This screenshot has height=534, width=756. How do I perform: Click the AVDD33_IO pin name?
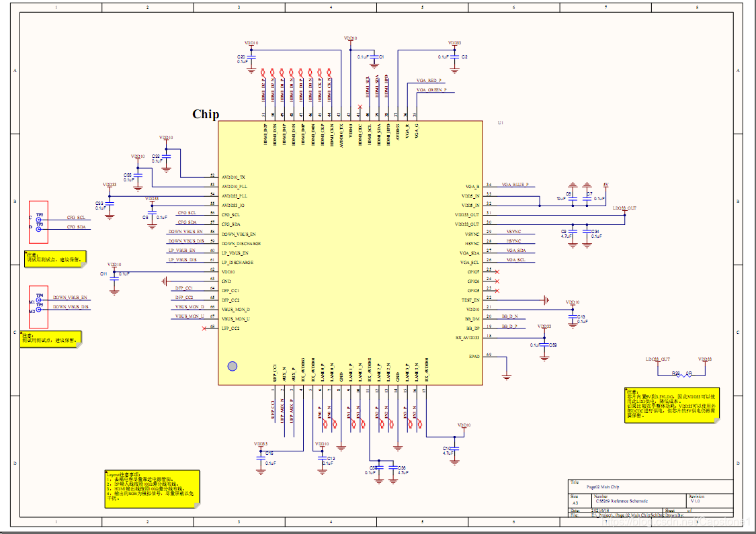(x=233, y=206)
